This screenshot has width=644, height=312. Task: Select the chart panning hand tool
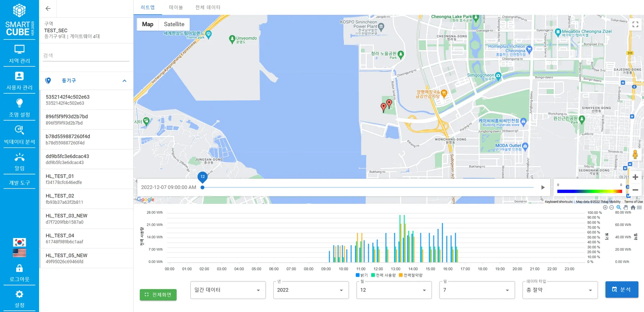625,207
